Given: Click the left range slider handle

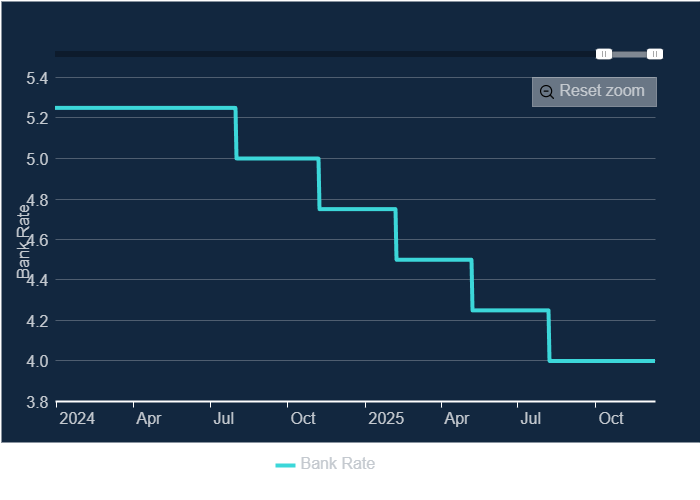Looking at the screenshot, I should 604,54.
